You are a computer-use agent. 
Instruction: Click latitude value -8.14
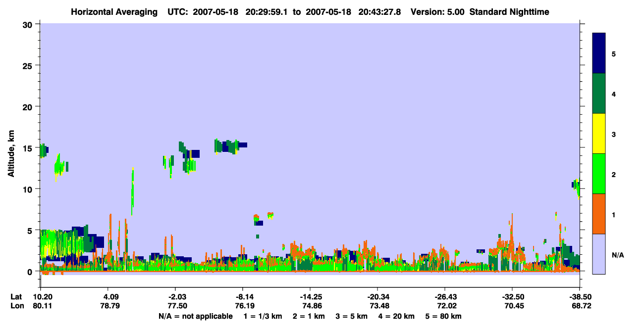pos(242,297)
